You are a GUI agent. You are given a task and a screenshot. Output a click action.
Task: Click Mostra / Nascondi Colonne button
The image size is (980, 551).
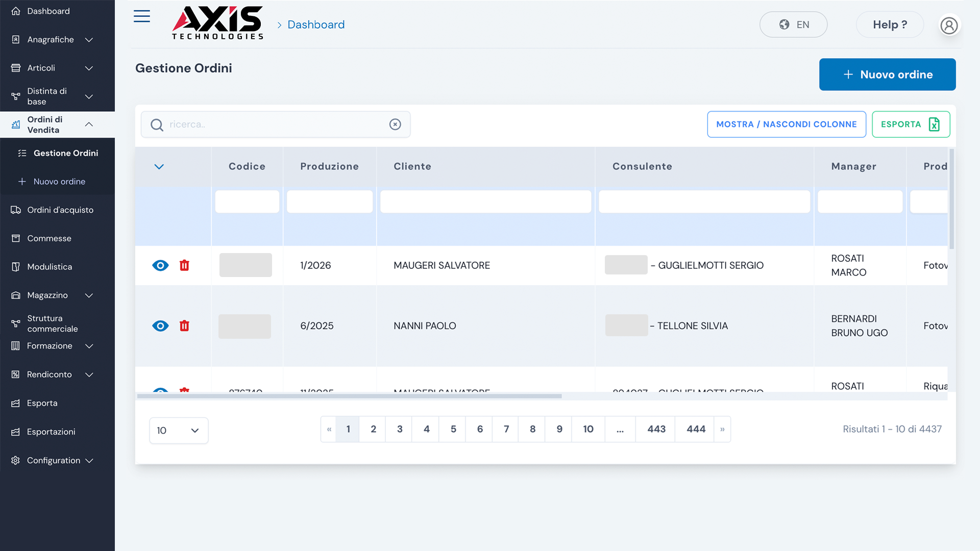click(x=786, y=124)
